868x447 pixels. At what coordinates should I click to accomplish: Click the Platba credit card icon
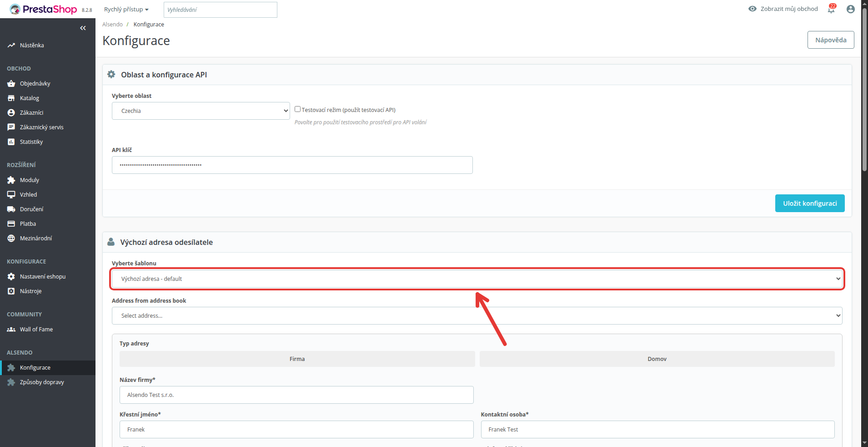(11, 224)
